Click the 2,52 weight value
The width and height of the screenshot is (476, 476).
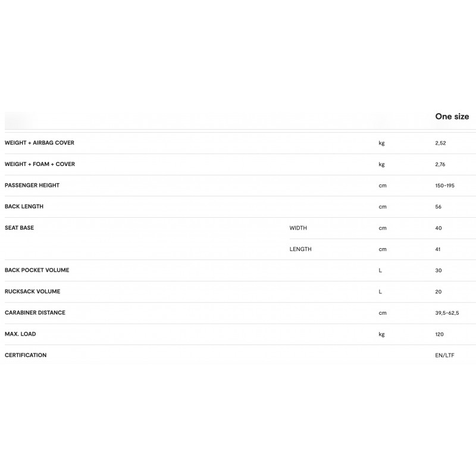pos(441,143)
